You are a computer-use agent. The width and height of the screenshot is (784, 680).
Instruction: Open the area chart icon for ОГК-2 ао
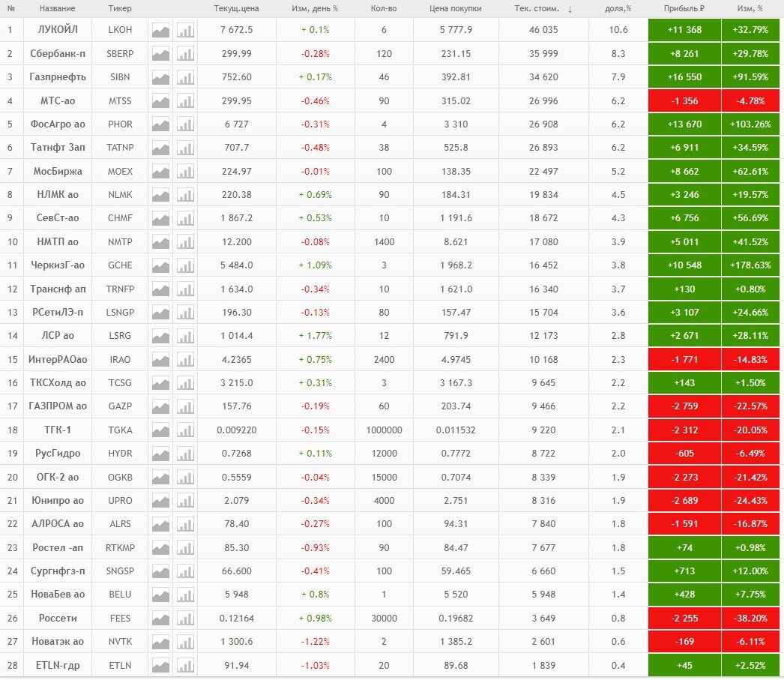[160, 478]
